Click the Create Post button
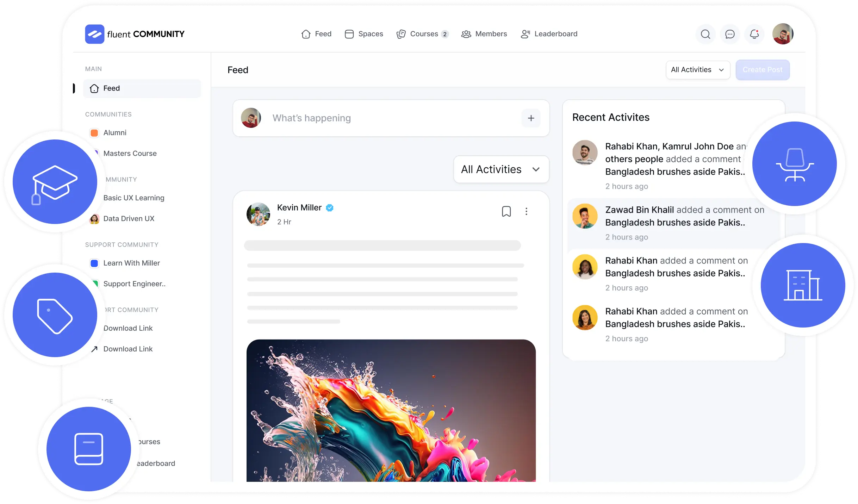This screenshot has width=858, height=504. (x=763, y=70)
